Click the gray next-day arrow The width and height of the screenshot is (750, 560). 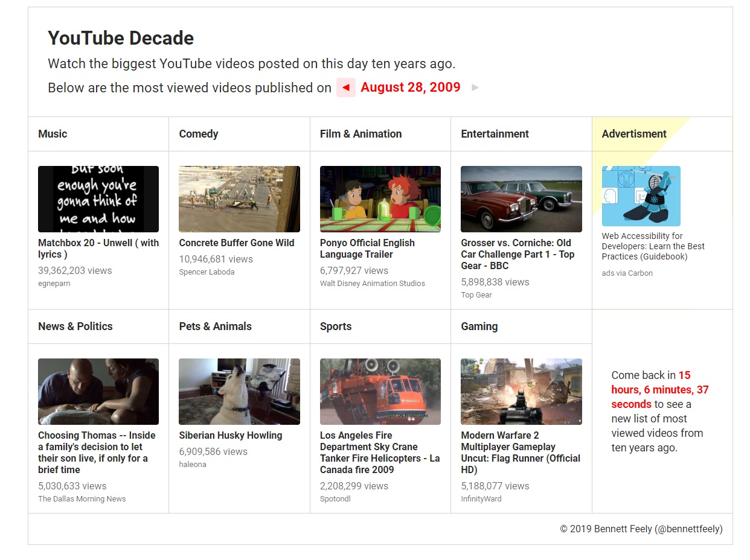pyautogui.click(x=475, y=87)
